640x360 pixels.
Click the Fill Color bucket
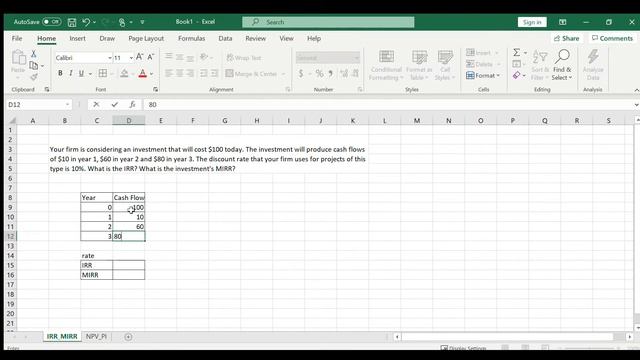[x=124, y=73]
